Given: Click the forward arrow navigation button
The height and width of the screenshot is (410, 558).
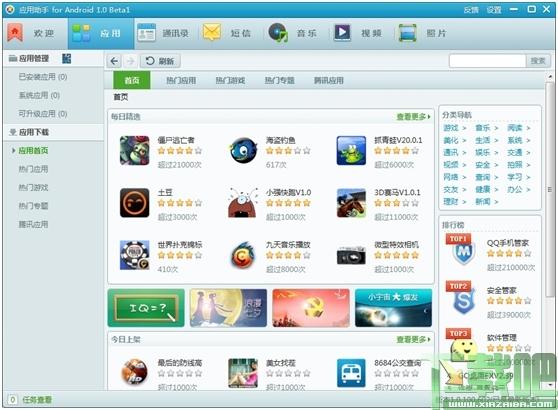Looking at the screenshot, I should [x=131, y=61].
